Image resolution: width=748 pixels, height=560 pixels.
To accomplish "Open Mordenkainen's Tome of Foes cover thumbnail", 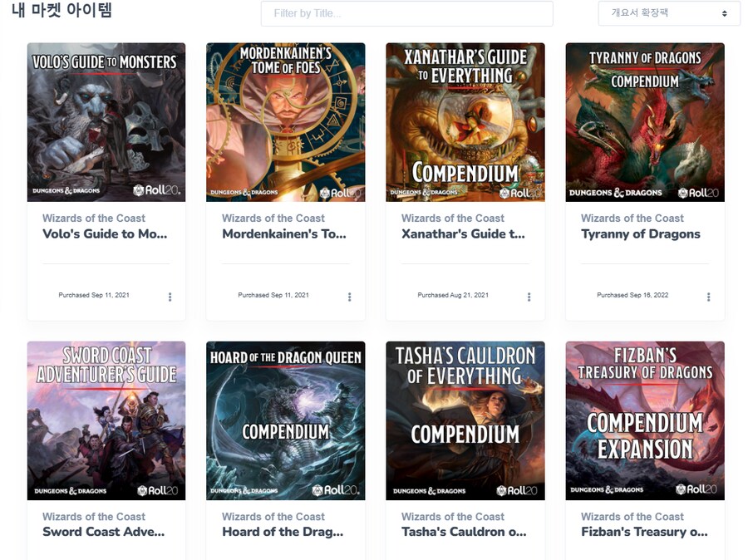I will coord(286,122).
